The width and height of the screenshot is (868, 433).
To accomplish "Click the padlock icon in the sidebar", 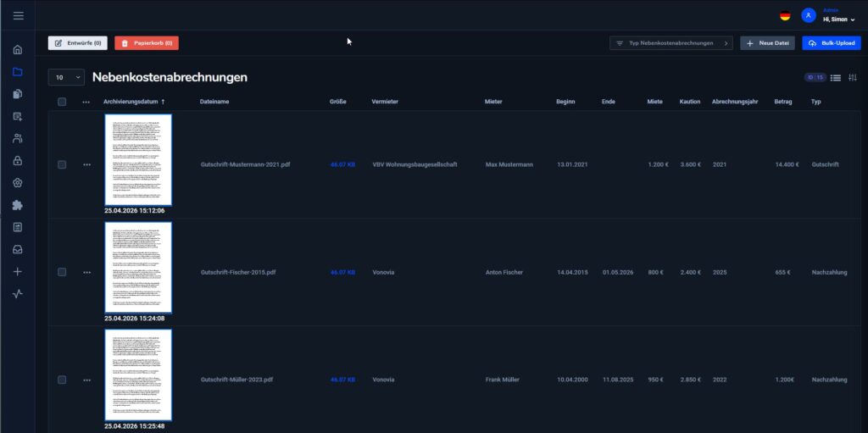I will pos(18,161).
